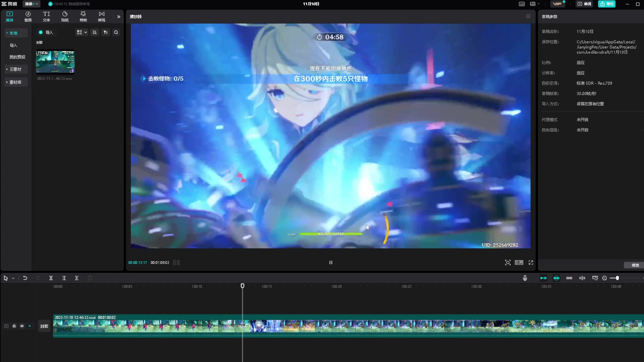Click the search icon in media panel

click(x=116, y=33)
